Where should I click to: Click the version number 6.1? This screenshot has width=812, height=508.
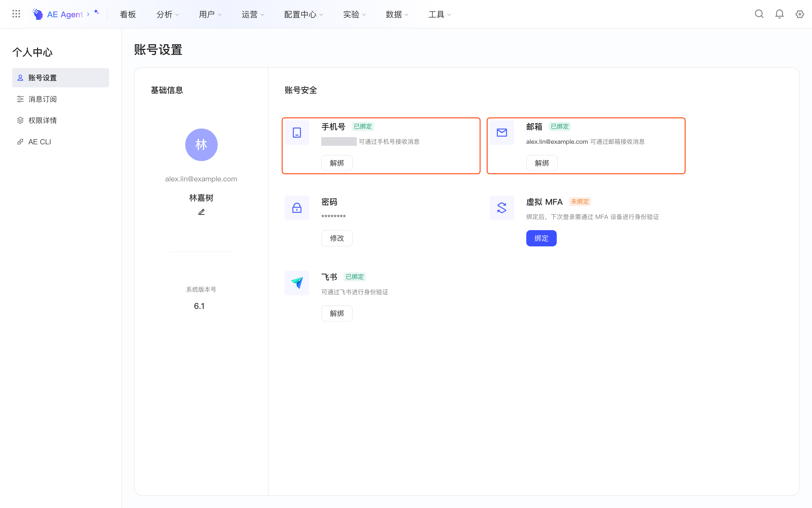(x=199, y=306)
